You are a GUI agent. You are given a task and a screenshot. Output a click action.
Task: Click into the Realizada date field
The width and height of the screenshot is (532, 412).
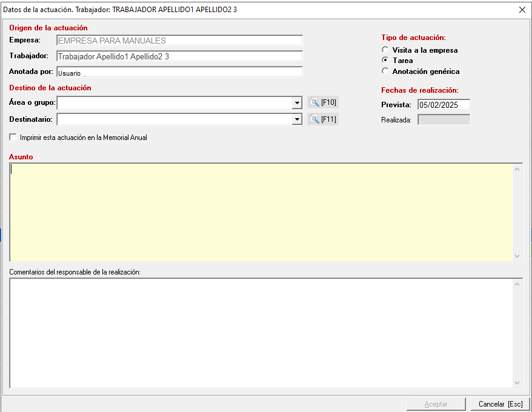444,119
